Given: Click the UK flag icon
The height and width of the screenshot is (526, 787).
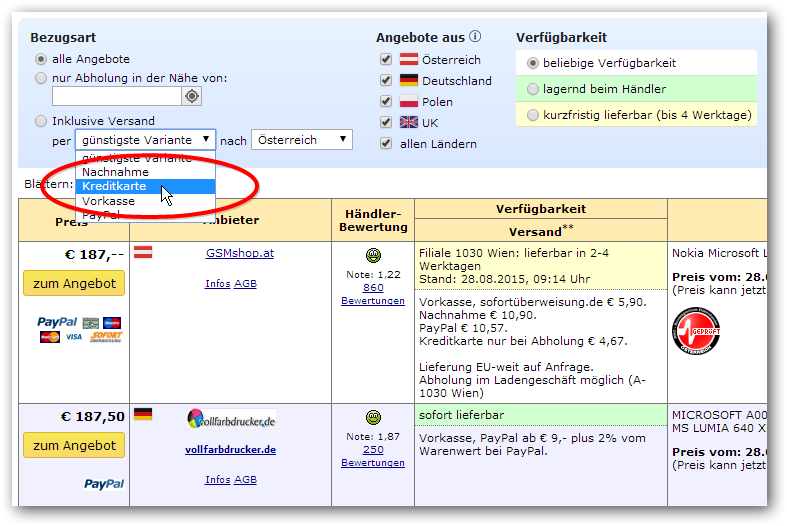Looking at the screenshot, I should pos(409,122).
